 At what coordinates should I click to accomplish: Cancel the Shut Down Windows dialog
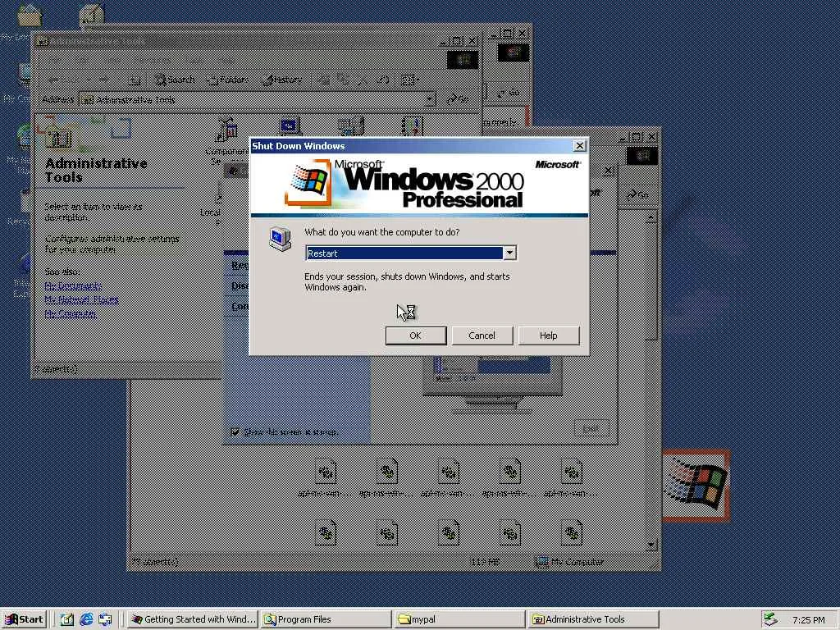coord(482,336)
